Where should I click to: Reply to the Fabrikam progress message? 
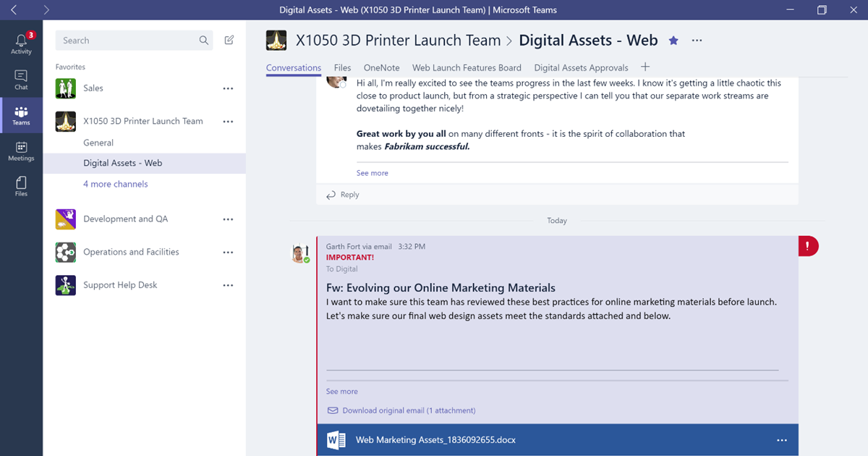click(x=349, y=195)
